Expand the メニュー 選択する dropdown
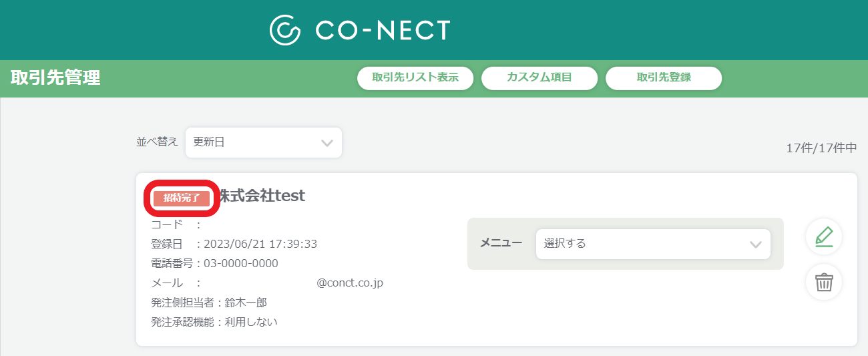This screenshot has height=356, width=868. (653, 244)
